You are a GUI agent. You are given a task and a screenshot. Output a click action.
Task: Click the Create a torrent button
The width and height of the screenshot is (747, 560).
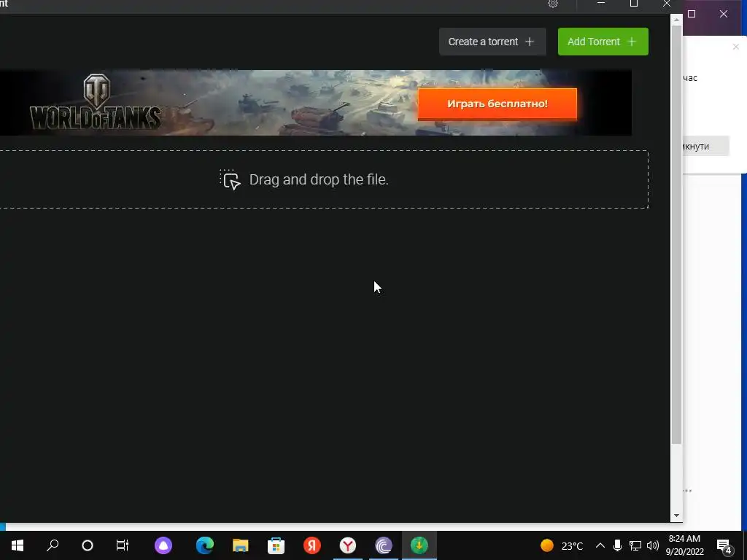pyautogui.click(x=492, y=42)
